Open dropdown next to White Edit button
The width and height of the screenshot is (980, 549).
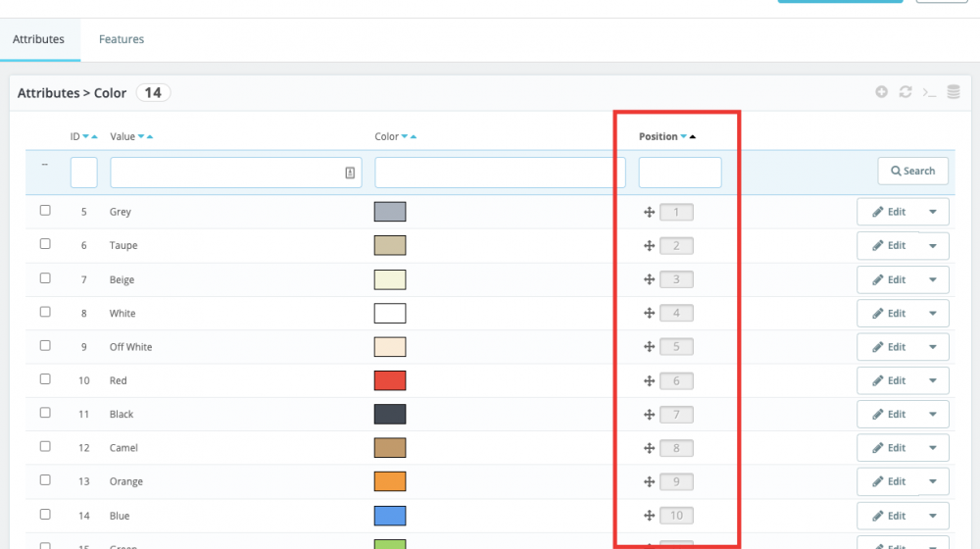point(933,314)
